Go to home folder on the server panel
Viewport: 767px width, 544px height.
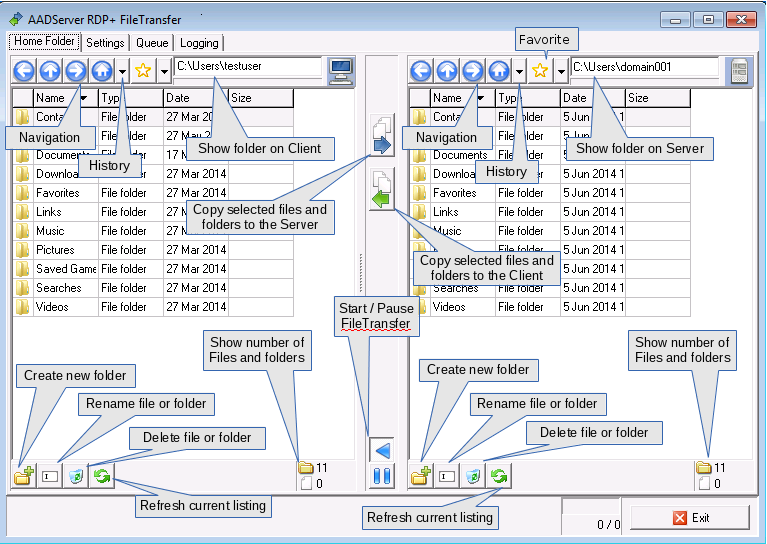(499, 70)
